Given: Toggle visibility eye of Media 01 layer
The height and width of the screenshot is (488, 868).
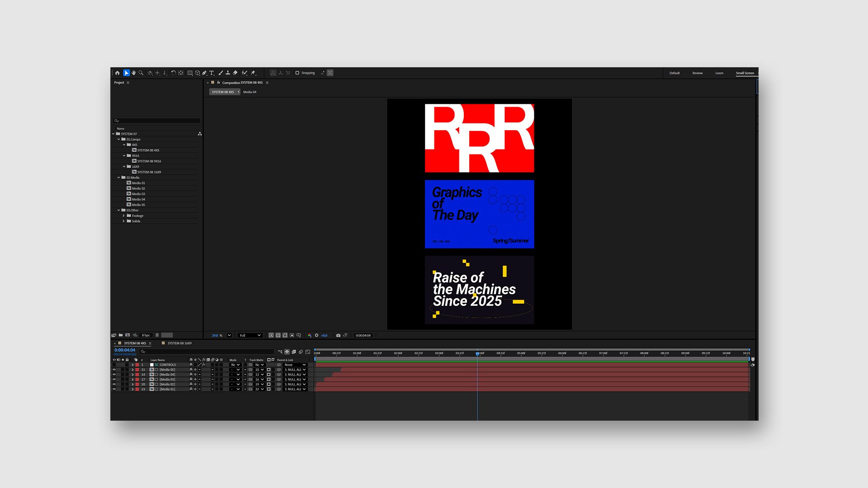Looking at the screenshot, I should pyautogui.click(x=114, y=389).
